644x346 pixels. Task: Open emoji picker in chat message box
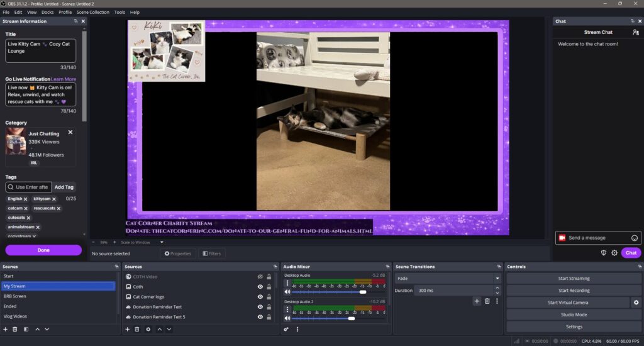pos(635,238)
